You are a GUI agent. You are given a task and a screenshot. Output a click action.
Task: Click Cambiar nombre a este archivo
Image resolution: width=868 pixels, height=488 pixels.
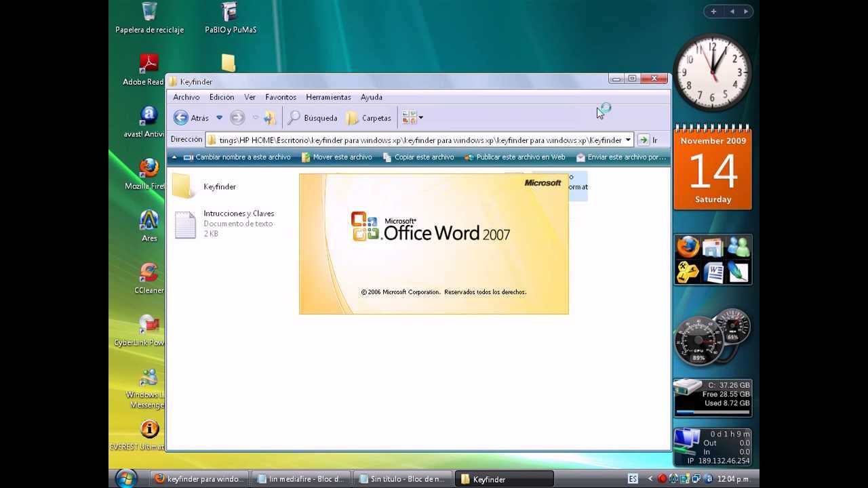pos(237,157)
